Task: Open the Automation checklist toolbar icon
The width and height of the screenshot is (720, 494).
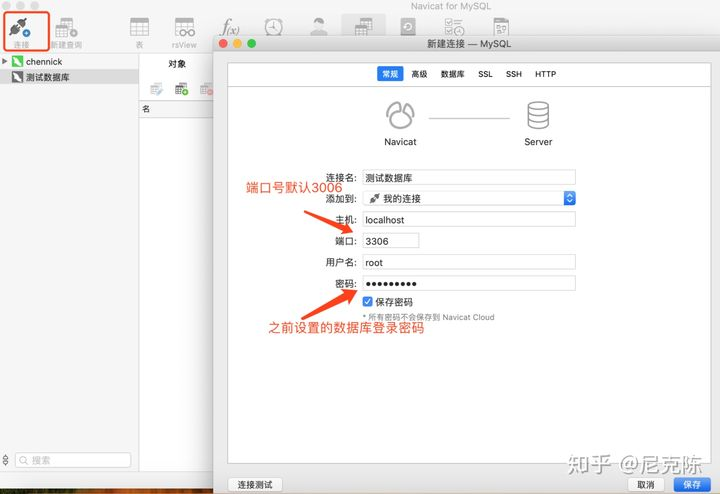Action: click(x=454, y=27)
